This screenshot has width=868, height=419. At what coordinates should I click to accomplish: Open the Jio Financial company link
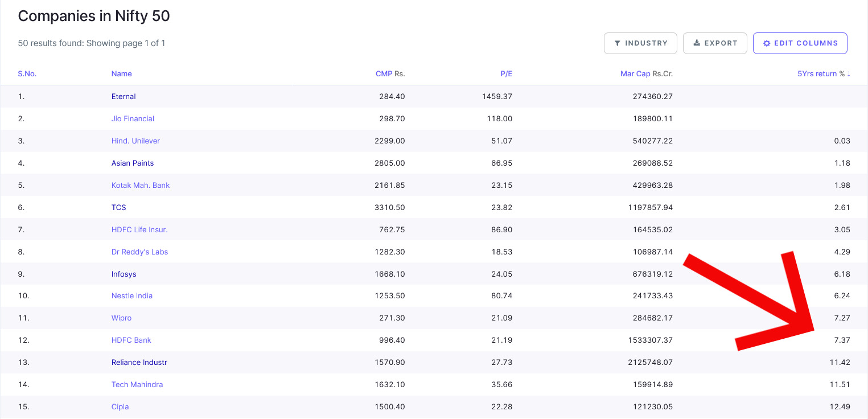click(133, 119)
